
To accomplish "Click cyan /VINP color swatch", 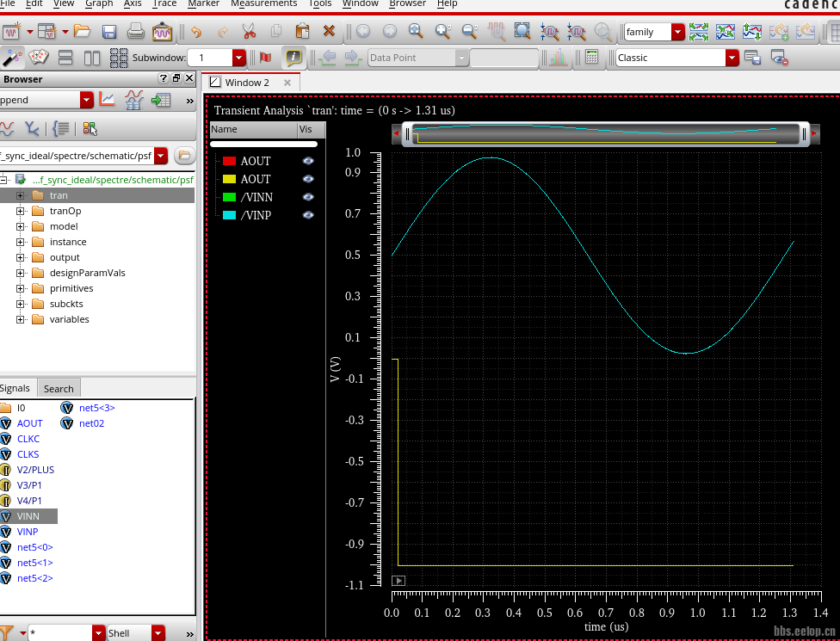I will pyautogui.click(x=229, y=215).
